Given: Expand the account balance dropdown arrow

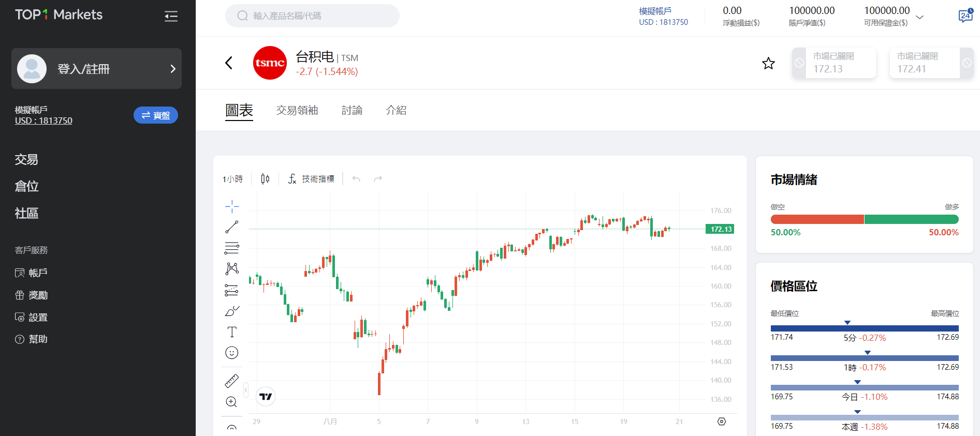Looking at the screenshot, I should tap(920, 17).
